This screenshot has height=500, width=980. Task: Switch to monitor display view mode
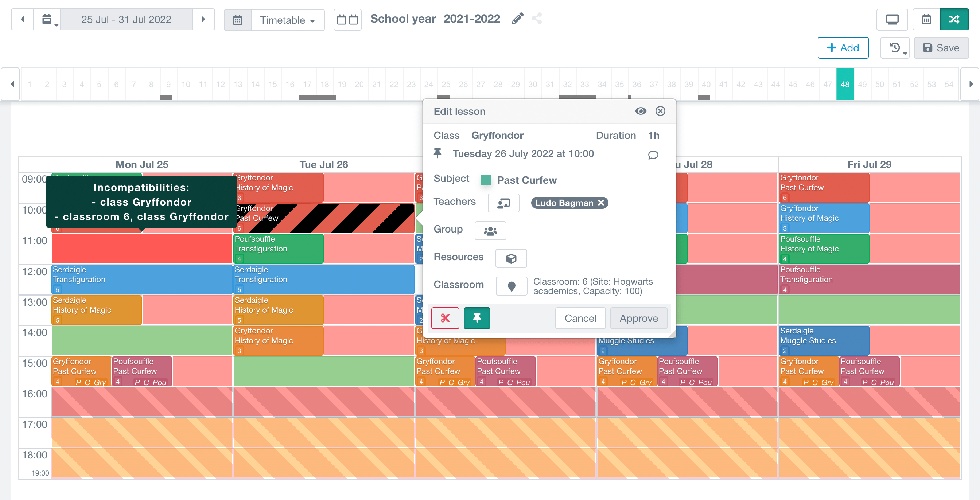click(x=892, y=19)
